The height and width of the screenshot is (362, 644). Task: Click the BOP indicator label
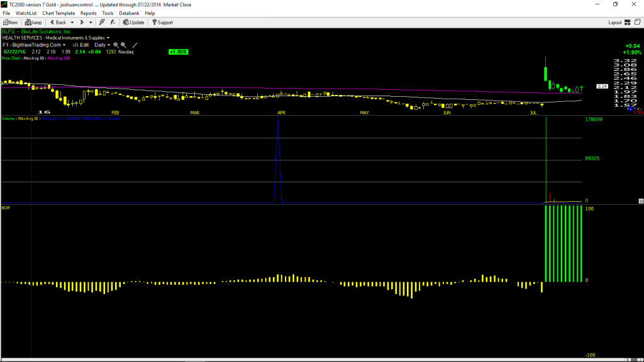[x=6, y=207]
